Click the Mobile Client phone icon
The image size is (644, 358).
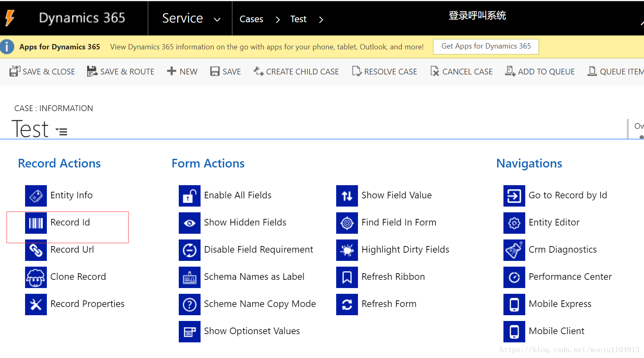[x=514, y=332]
